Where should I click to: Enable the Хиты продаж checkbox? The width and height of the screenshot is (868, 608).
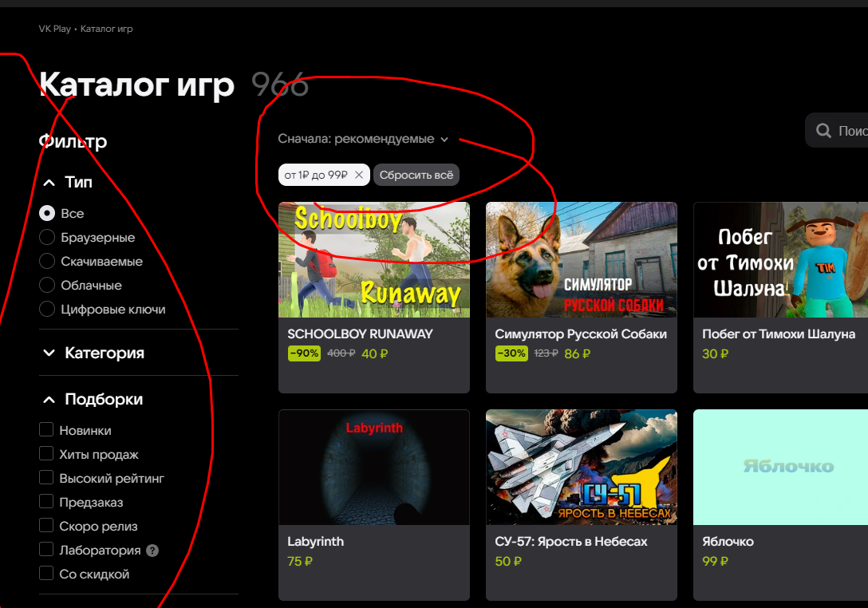coord(46,453)
